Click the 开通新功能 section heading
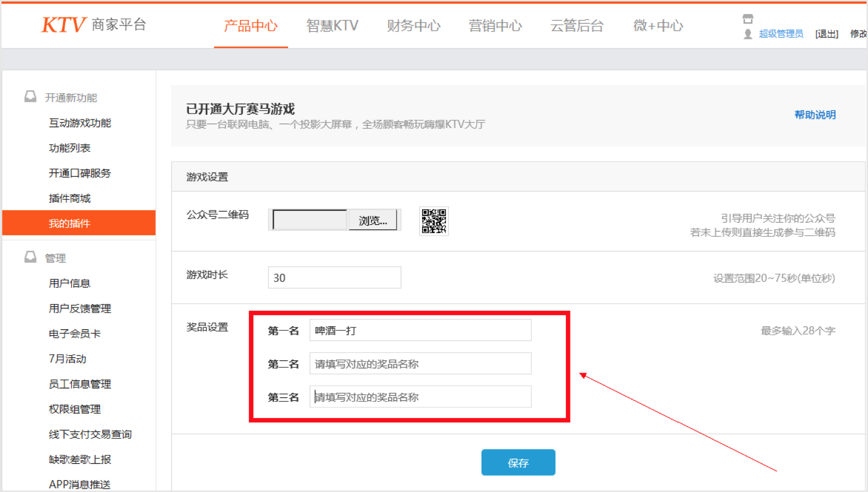Screen dimensions: 868x492 point(71,97)
